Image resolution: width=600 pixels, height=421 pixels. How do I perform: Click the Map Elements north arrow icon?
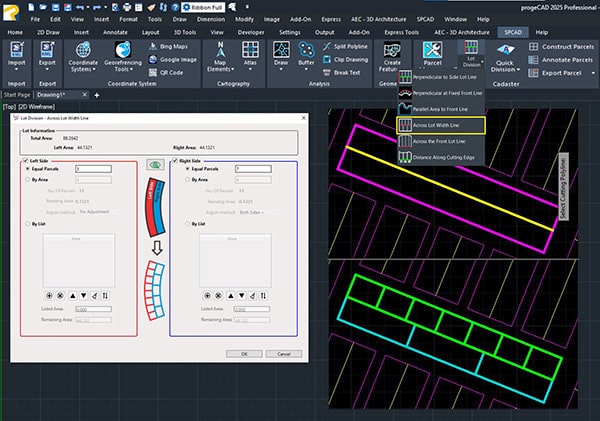220,50
